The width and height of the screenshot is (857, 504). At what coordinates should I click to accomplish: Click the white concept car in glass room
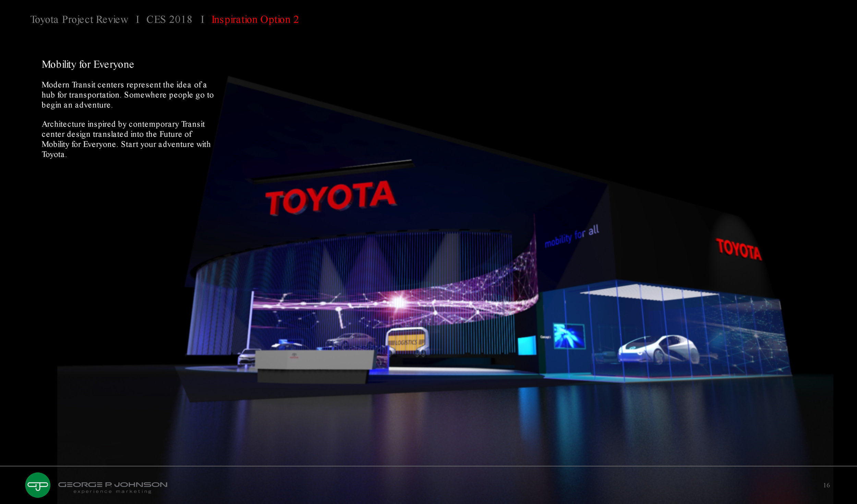[658, 349]
